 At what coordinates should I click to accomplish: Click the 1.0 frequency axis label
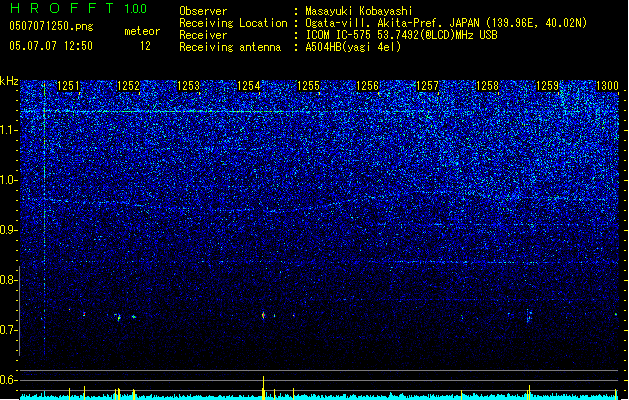[x=9, y=180]
